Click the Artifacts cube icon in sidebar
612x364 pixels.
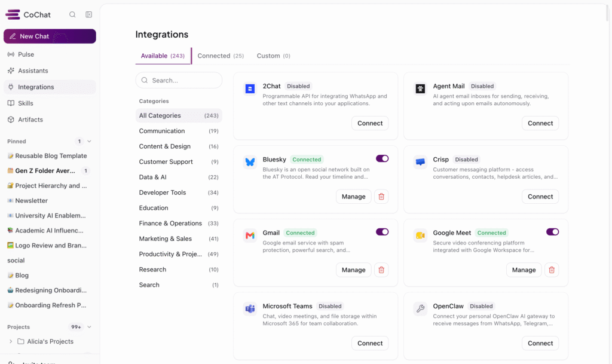11,120
